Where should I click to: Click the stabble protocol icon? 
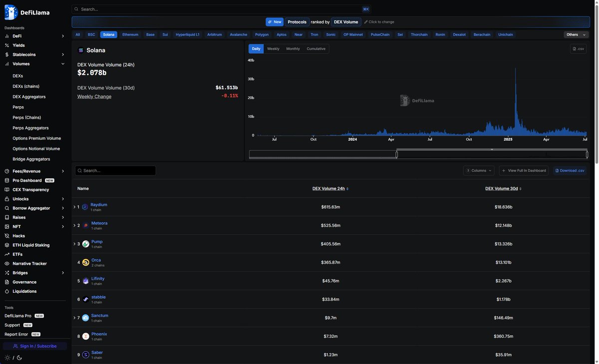pyautogui.click(x=85, y=299)
